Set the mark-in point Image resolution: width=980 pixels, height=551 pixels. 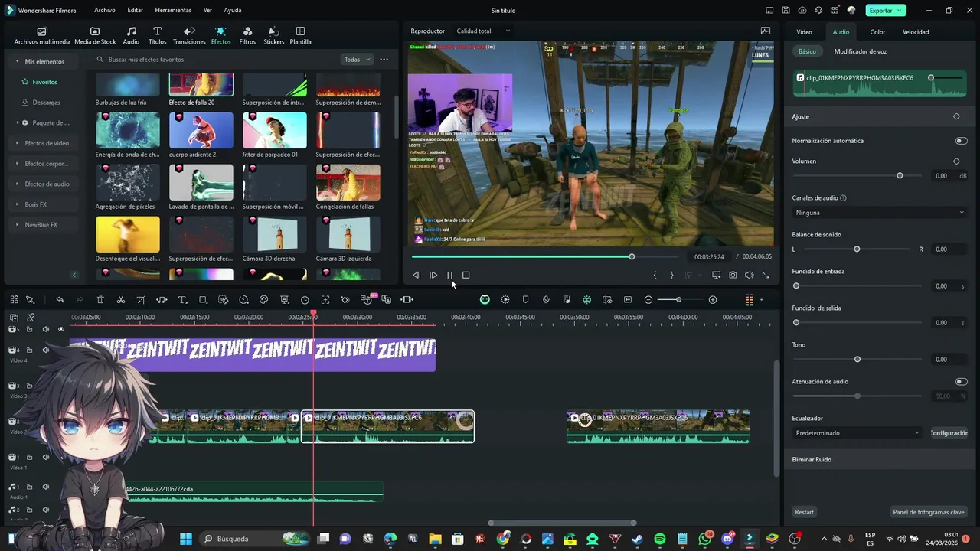tap(655, 275)
